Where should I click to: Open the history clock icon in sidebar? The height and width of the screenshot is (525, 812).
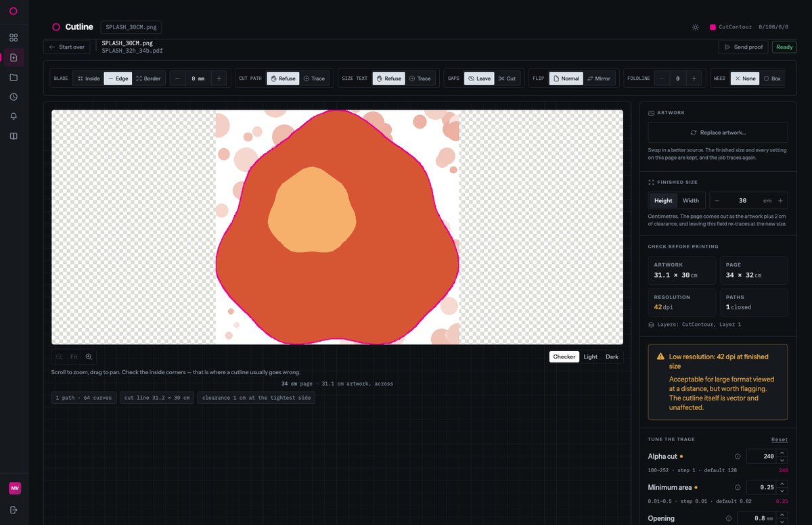[x=14, y=97]
